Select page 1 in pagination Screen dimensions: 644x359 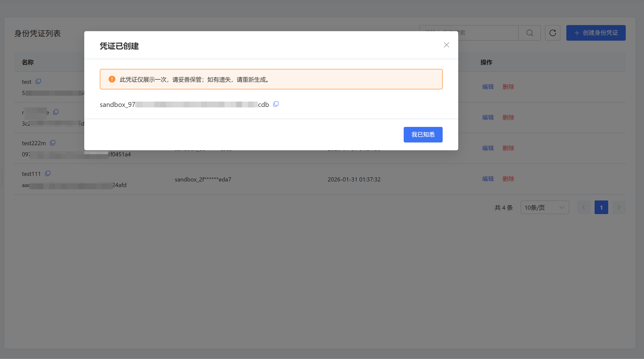(x=601, y=208)
